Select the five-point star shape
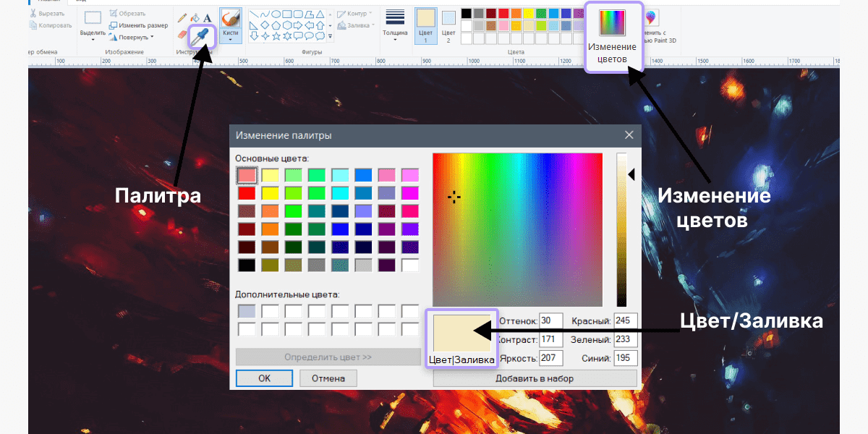 [x=277, y=35]
